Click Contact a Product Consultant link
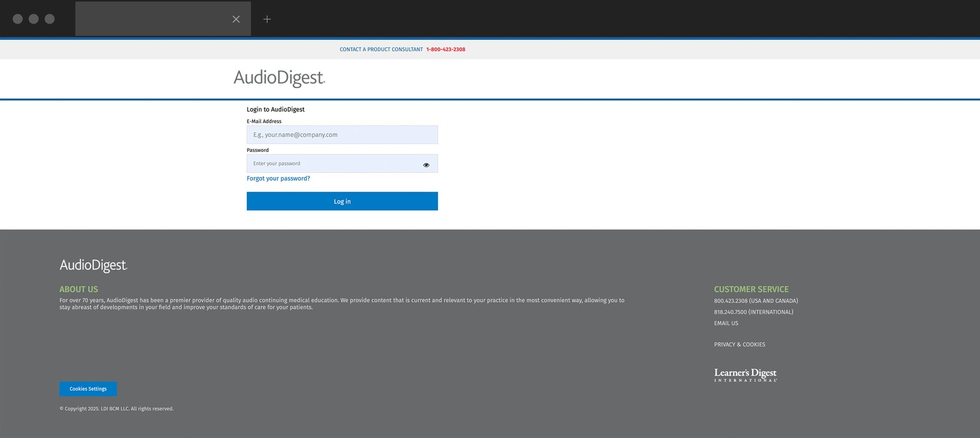This screenshot has width=980, height=438. [381, 50]
